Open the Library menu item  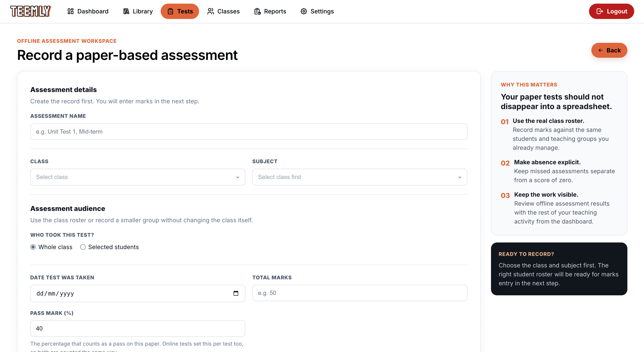(138, 11)
